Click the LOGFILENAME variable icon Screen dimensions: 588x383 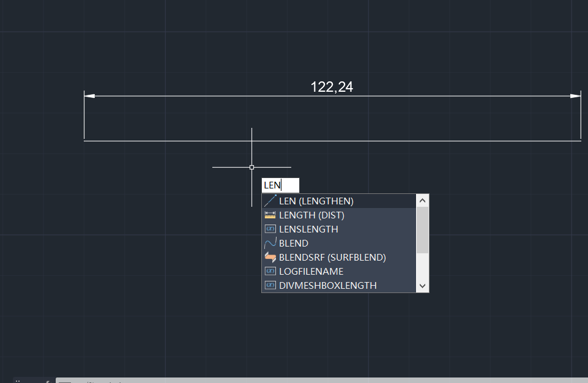pos(270,271)
